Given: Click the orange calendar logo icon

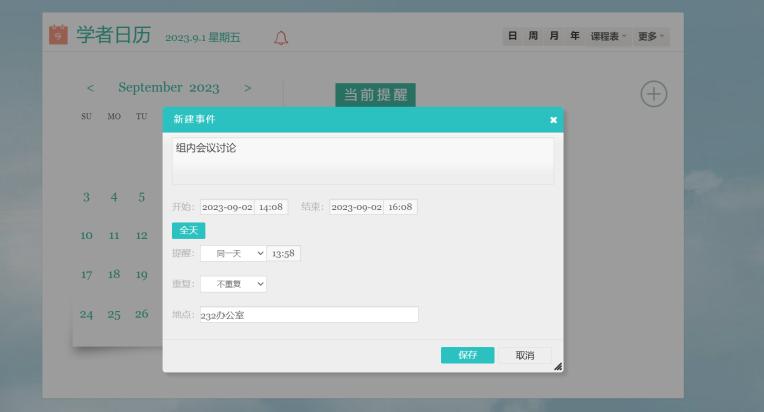Looking at the screenshot, I should tap(59, 35).
